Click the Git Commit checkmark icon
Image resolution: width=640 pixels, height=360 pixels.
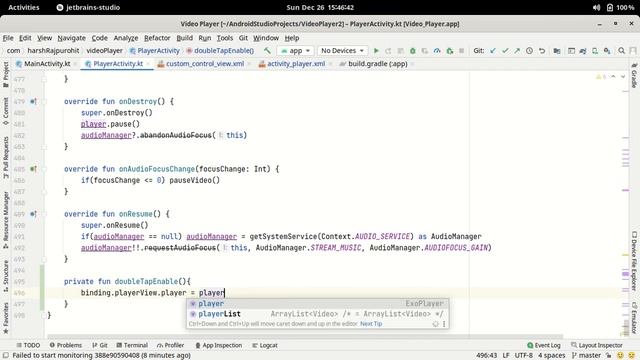(x=505, y=51)
